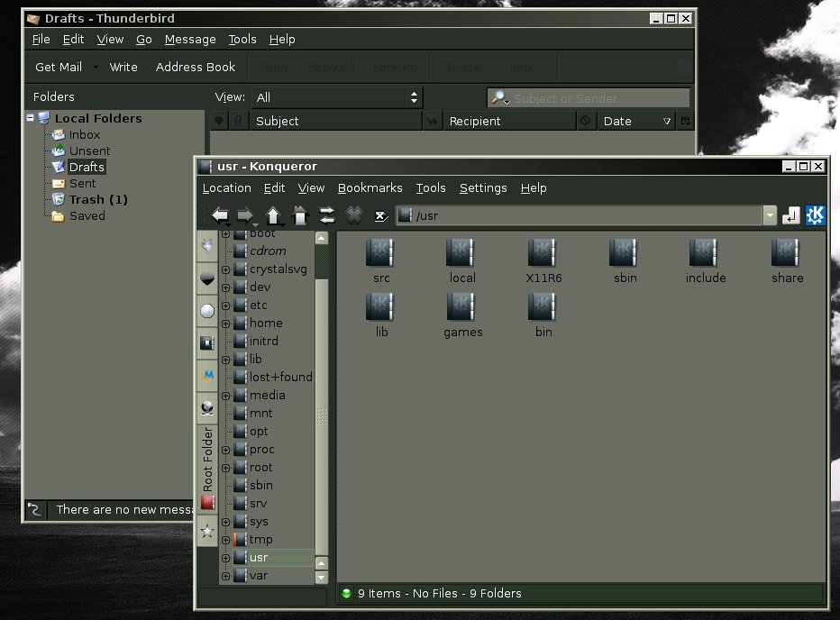The image size is (840, 620).
Task: Go back in Konqueror
Action: [220, 216]
